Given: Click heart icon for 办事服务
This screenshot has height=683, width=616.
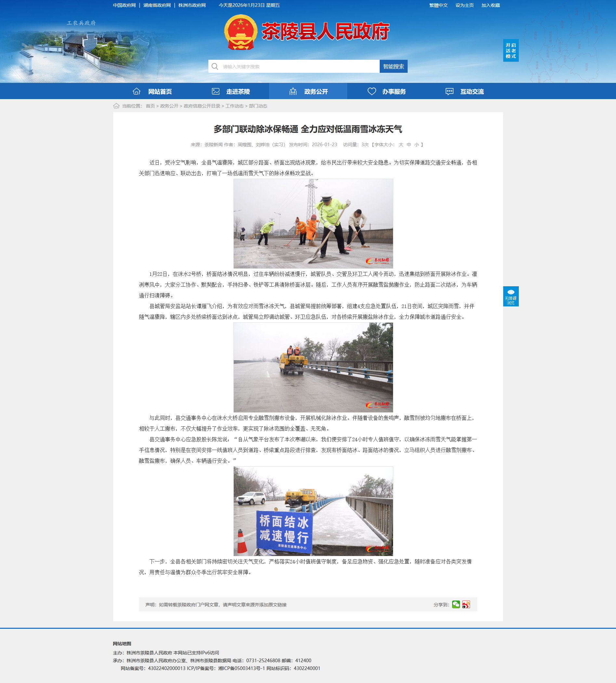Looking at the screenshot, I should click(372, 91).
